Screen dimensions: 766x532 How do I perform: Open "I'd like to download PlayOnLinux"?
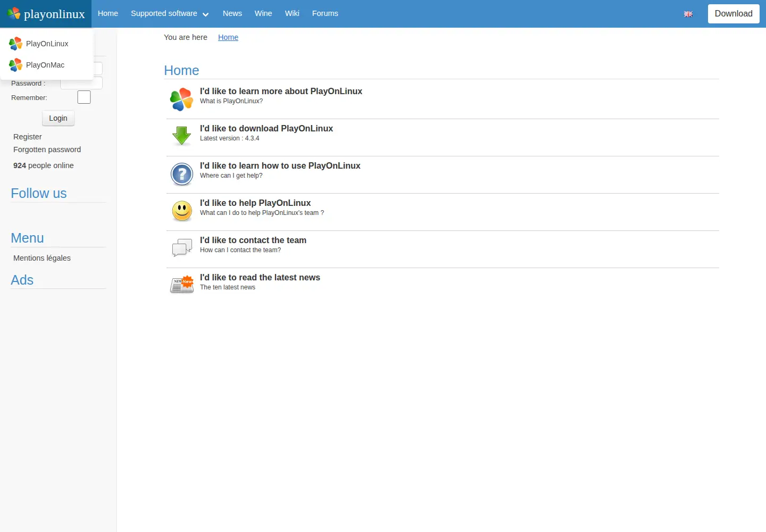[x=267, y=128]
